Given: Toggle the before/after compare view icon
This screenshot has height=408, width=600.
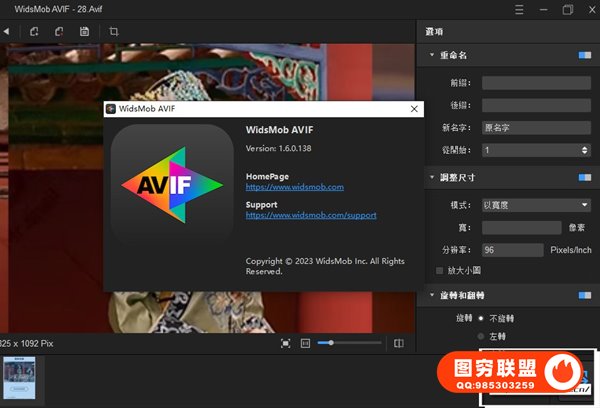Looking at the screenshot, I should pyautogui.click(x=398, y=343).
